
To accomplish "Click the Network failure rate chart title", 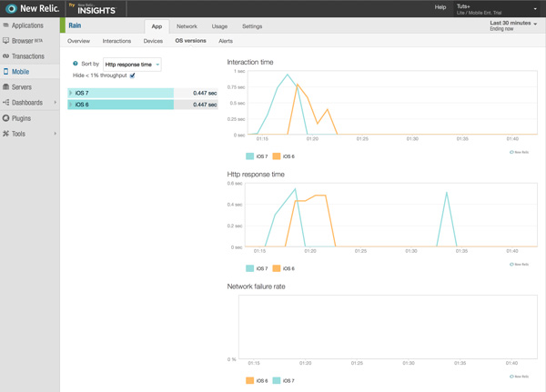I will [256, 286].
